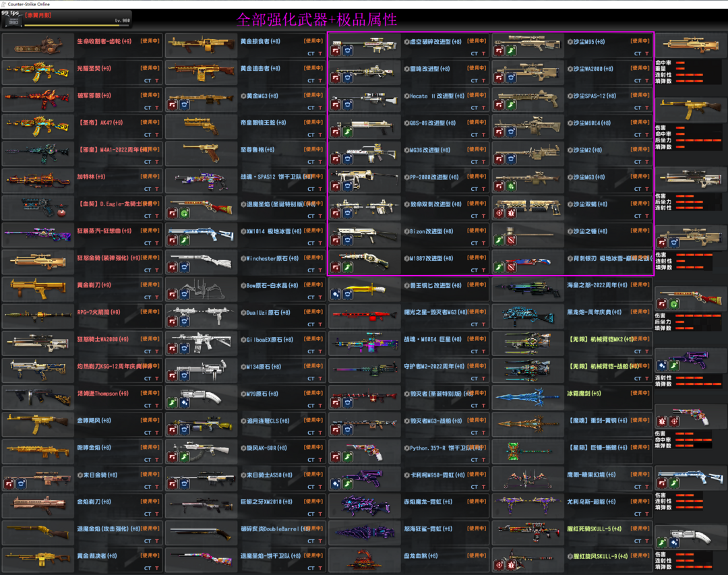Viewport: 728px width, 575px height.
Task: Click 使用中 label on 冰霜魔剑 row
Action: [640, 393]
